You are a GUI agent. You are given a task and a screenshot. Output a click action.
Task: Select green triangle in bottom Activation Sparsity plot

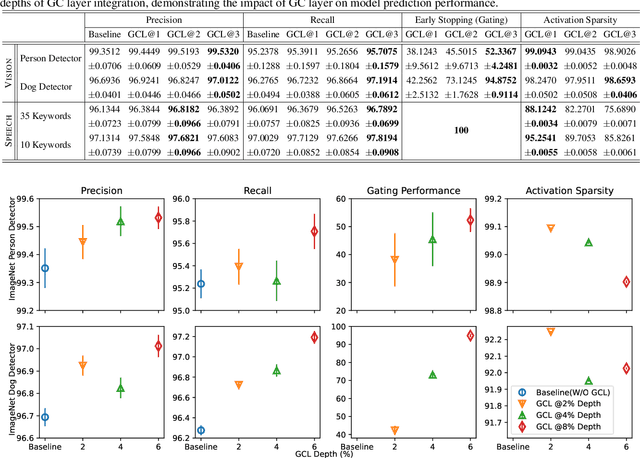tap(588, 381)
